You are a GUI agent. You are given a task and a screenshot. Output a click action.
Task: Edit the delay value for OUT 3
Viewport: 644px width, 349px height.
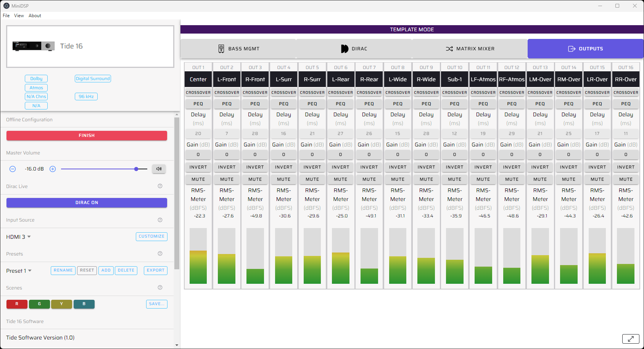pyautogui.click(x=255, y=133)
